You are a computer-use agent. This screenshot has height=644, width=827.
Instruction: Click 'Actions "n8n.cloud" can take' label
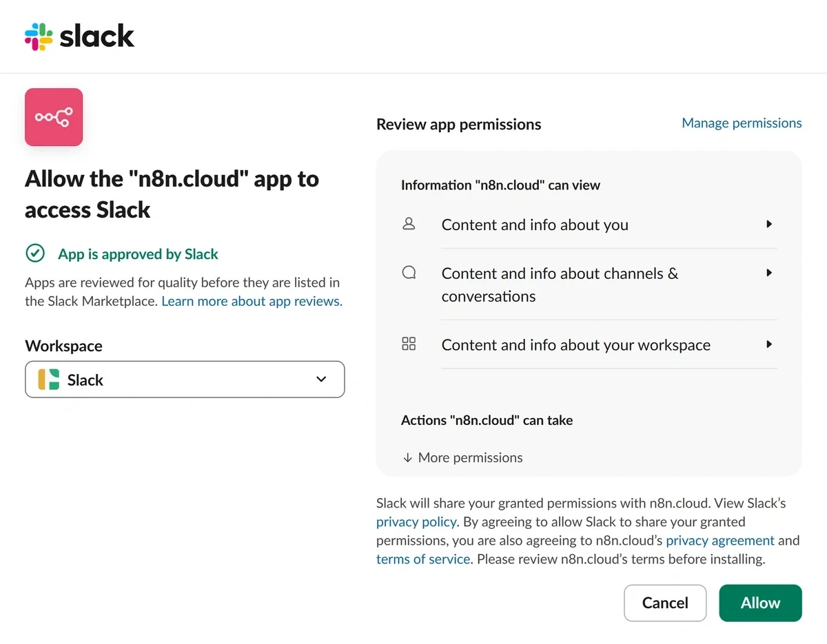[487, 420]
